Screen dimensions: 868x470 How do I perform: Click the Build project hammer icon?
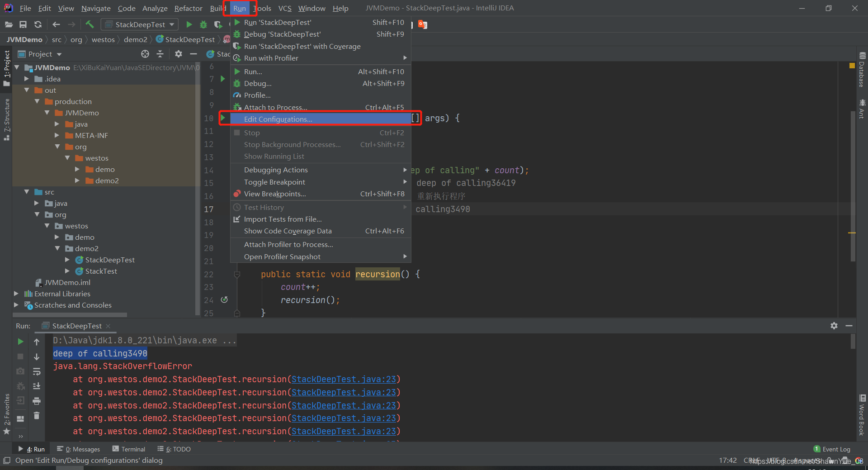point(90,24)
